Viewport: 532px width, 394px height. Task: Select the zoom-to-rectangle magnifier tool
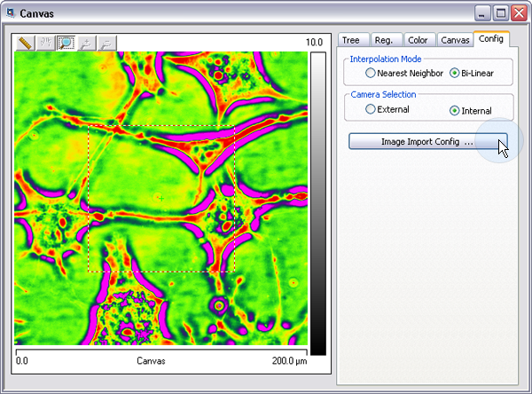[66, 43]
